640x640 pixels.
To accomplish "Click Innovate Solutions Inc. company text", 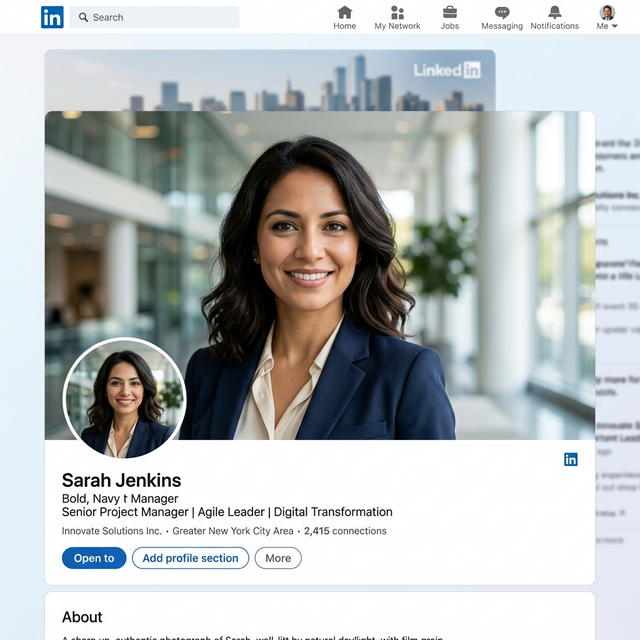I will (112, 531).
